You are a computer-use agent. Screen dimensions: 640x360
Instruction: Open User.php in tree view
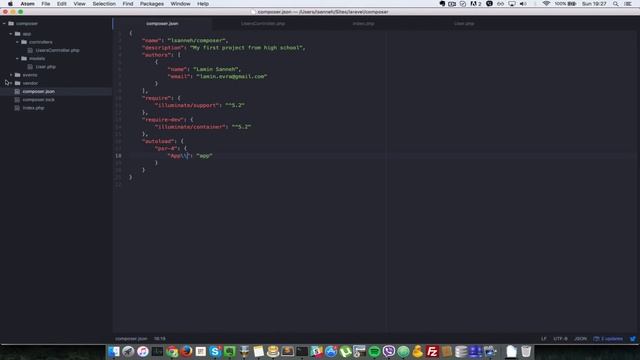click(x=45, y=67)
